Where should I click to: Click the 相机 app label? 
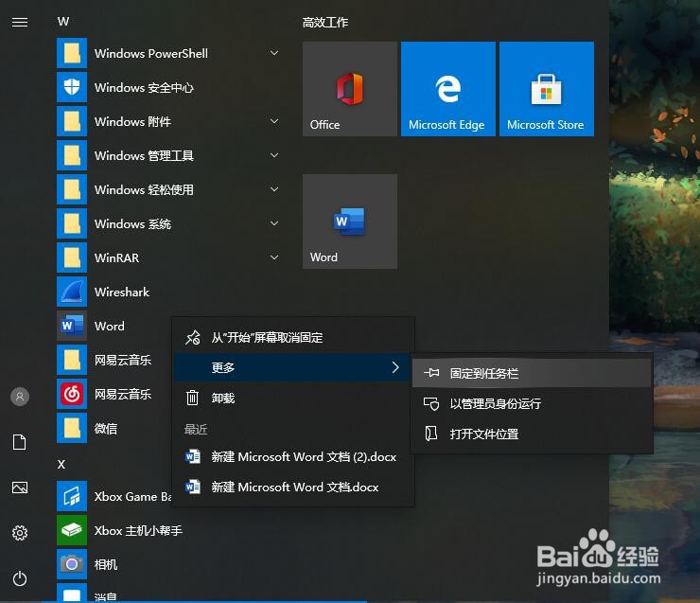point(106,564)
